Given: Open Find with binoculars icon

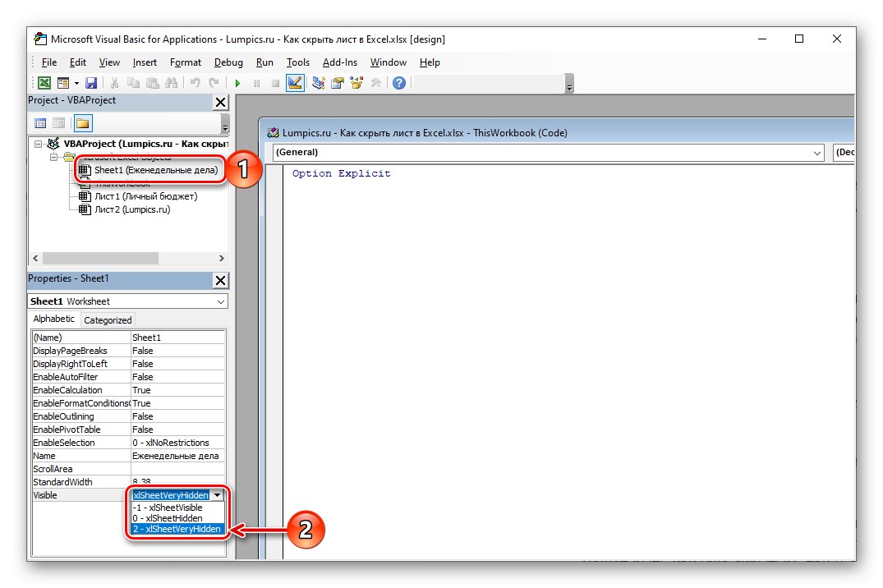Looking at the screenshot, I should [172, 84].
